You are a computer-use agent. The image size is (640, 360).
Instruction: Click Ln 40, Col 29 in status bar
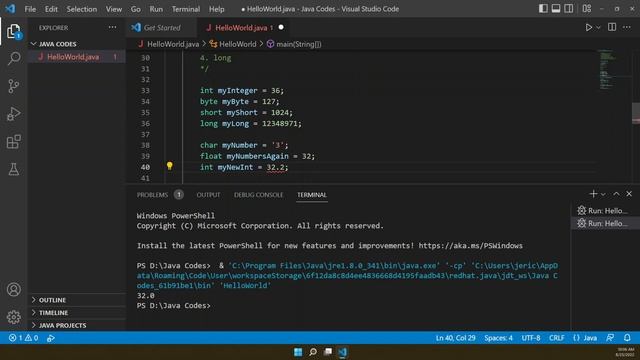click(x=456, y=338)
